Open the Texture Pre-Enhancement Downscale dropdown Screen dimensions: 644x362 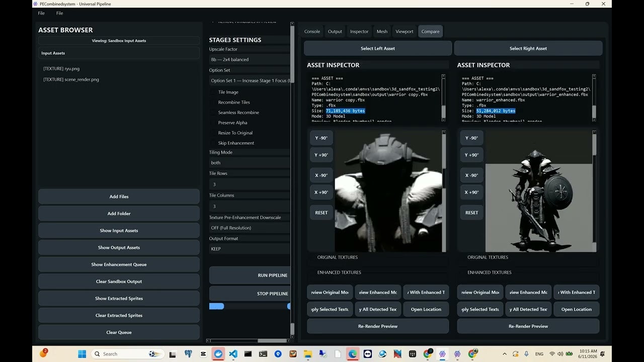pyautogui.click(x=250, y=228)
